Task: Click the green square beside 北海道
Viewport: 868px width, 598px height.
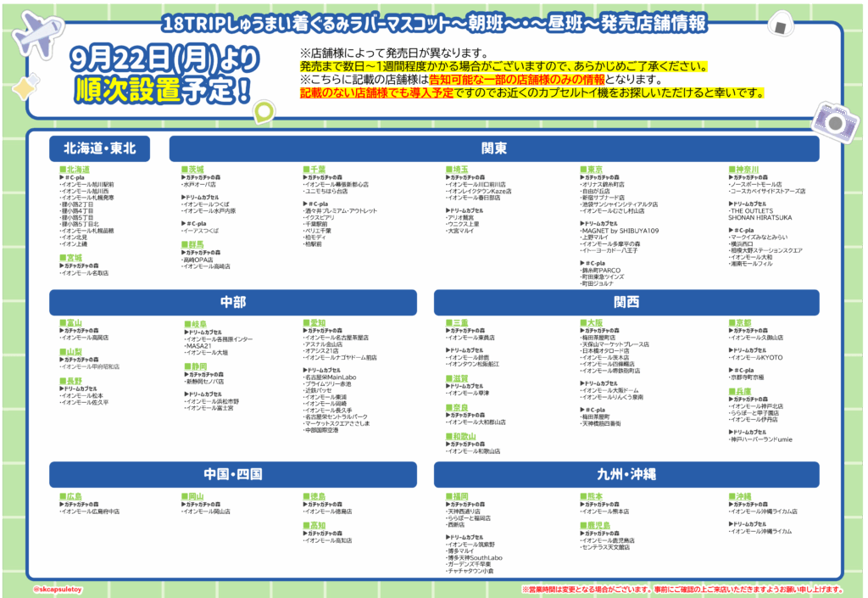Action: (x=62, y=170)
